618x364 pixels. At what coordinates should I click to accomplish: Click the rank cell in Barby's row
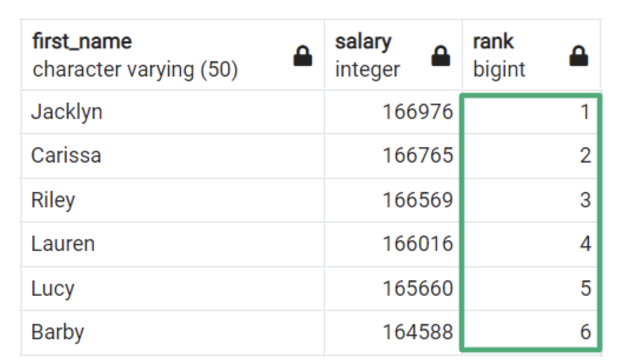[531, 332]
